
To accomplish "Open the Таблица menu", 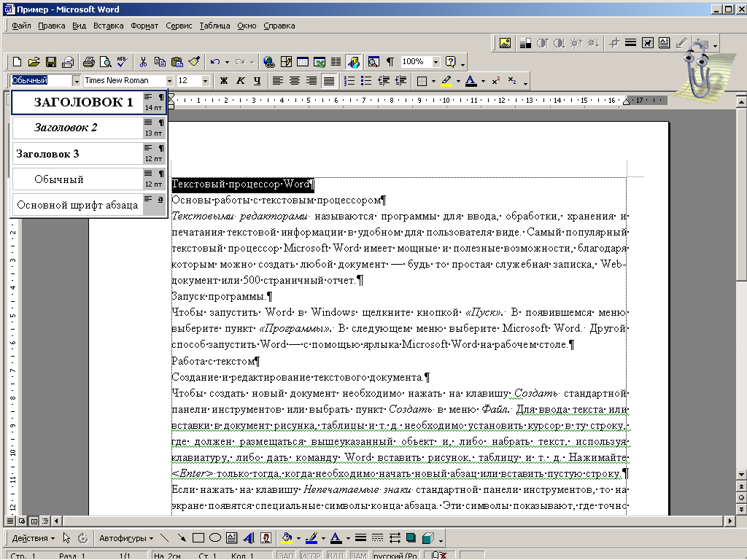I will click(x=214, y=26).
